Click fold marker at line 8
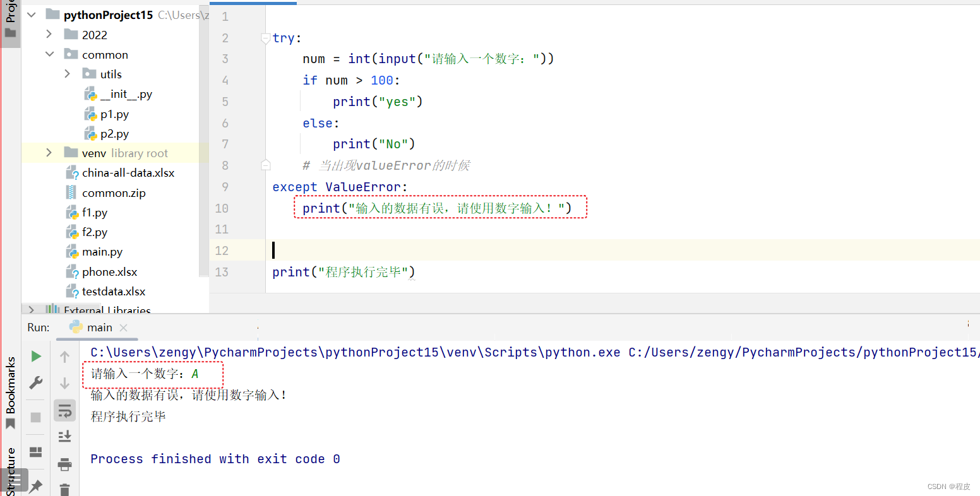 coord(266,165)
